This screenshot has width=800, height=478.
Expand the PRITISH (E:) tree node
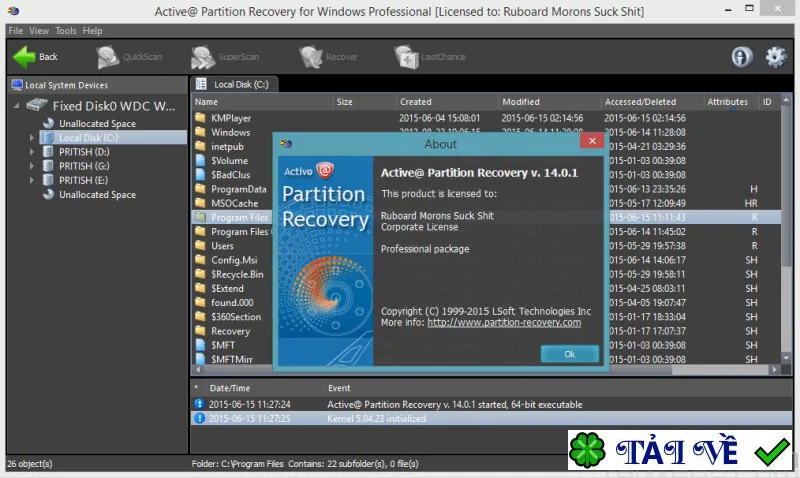coord(32,180)
